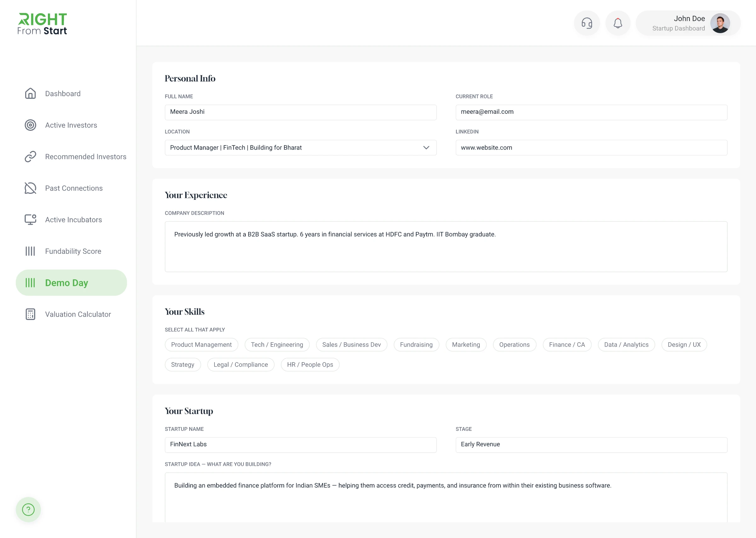Viewport: 756px width, 538px height.
Task: Click the Startup Name field
Action: 301,445
